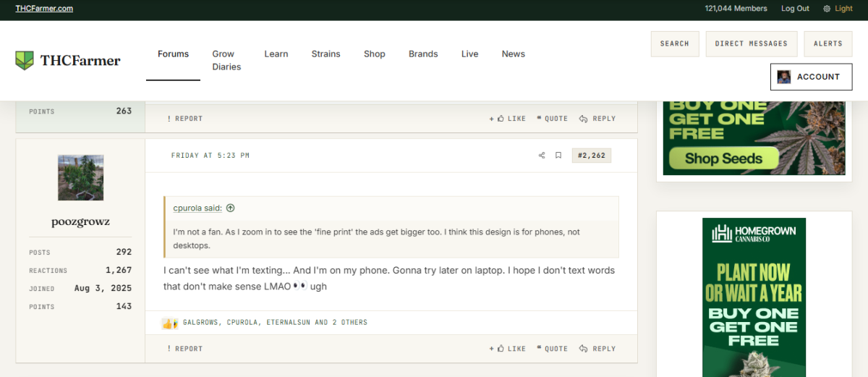
Task: Open Grow Diaries section
Action: [226, 60]
